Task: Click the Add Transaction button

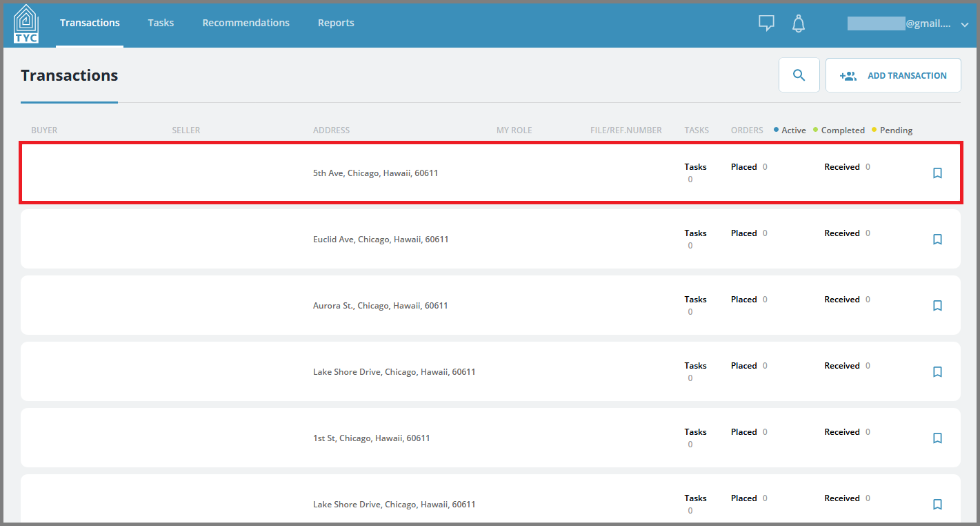Action: (893, 75)
